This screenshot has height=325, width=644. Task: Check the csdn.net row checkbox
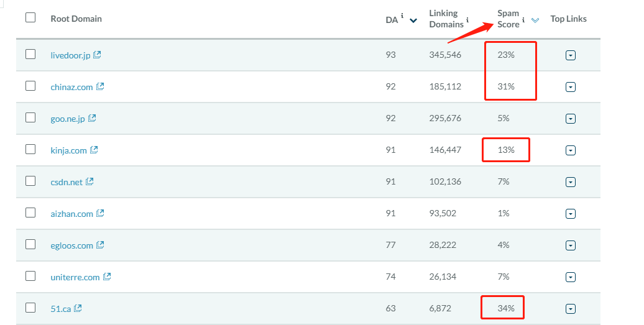tap(30, 181)
